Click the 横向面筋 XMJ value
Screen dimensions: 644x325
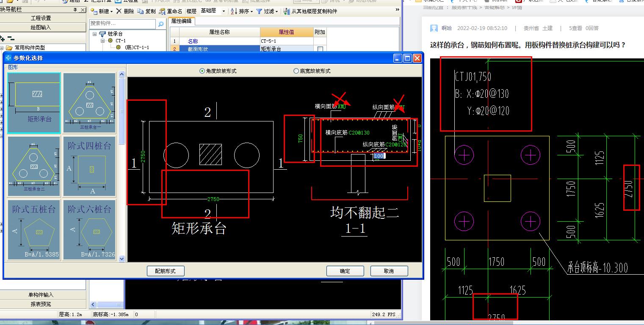pos(342,107)
